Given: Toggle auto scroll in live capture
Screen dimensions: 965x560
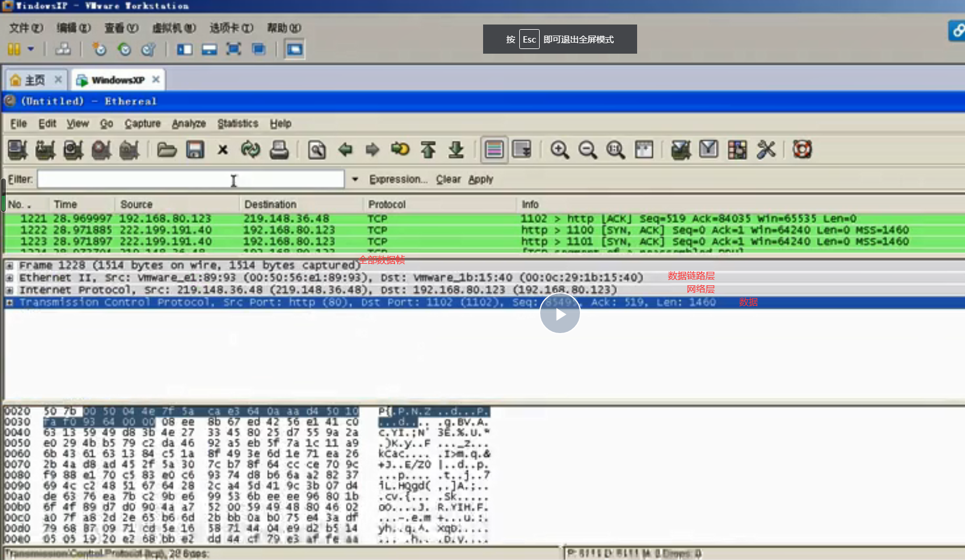Looking at the screenshot, I should [522, 150].
